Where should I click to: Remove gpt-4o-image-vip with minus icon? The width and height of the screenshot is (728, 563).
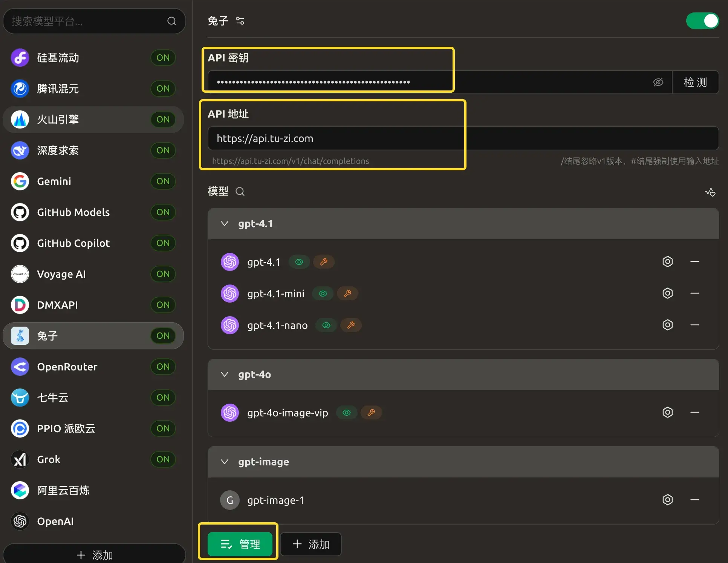click(x=694, y=412)
